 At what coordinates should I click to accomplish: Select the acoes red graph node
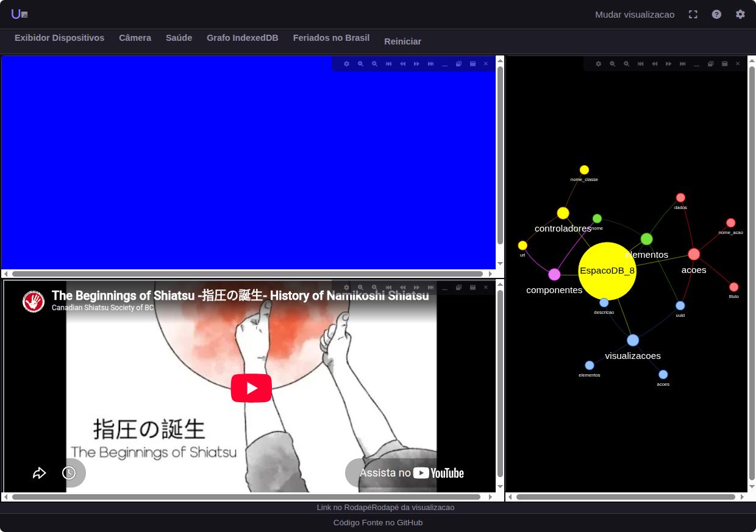pos(694,254)
